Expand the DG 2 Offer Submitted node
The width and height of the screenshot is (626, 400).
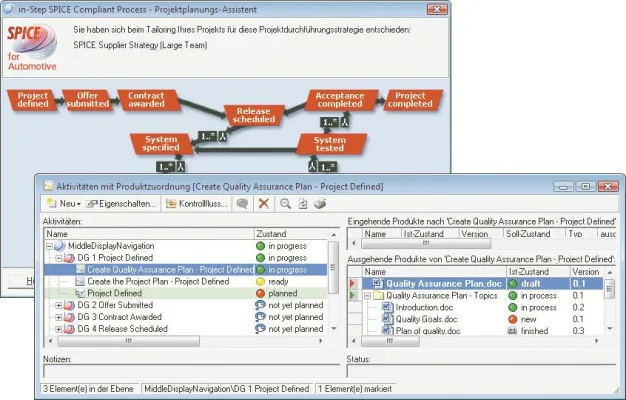pyautogui.click(x=58, y=305)
